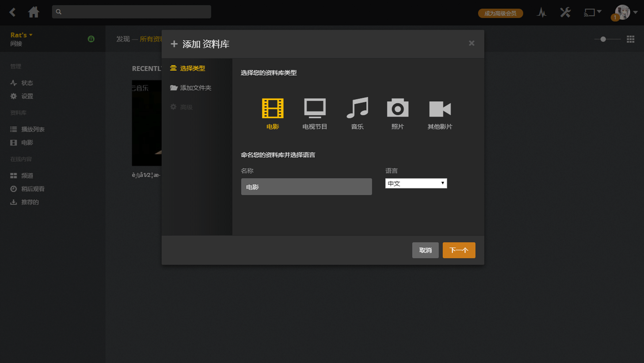This screenshot has height=363, width=644.
Task: Open the server tools wrench icon
Action: (565, 12)
